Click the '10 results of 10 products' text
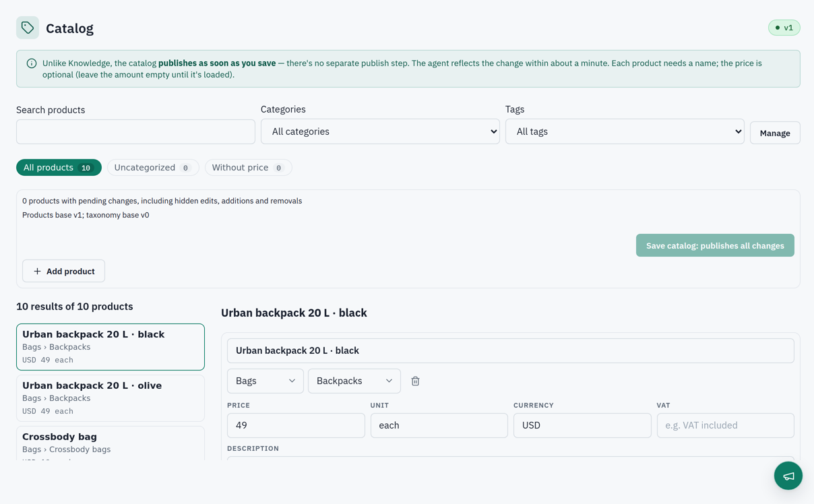Screen dimensions: 814x504 tap(75, 307)
